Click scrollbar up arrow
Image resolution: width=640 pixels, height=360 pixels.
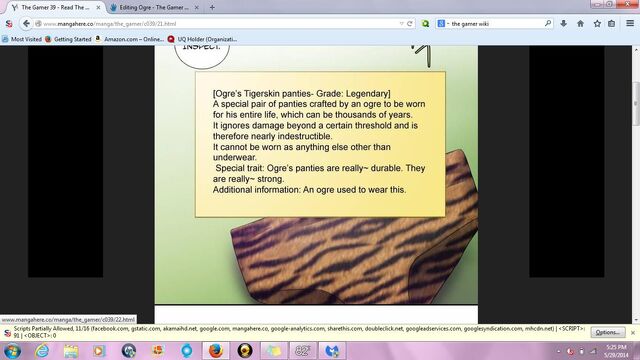point(636,49)
